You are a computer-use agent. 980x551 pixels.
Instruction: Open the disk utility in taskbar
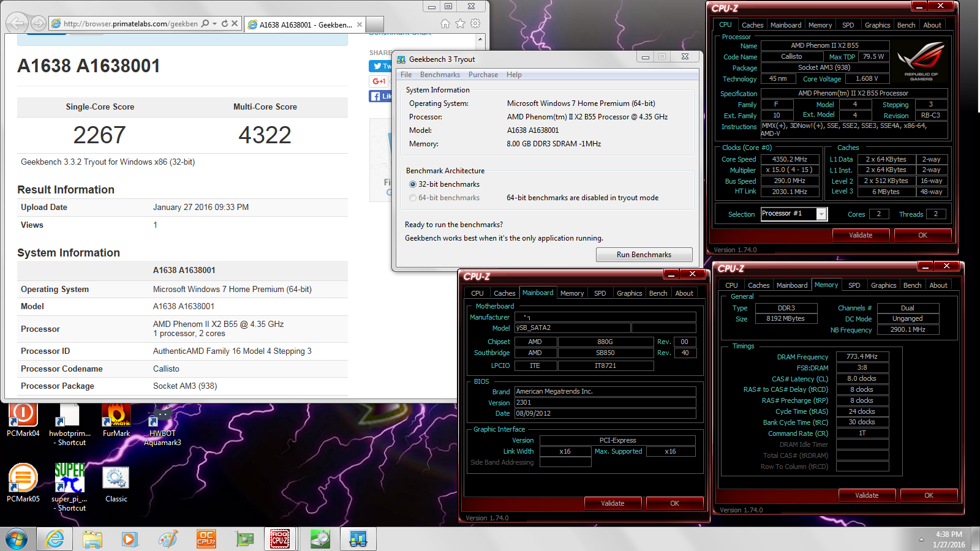320,539
